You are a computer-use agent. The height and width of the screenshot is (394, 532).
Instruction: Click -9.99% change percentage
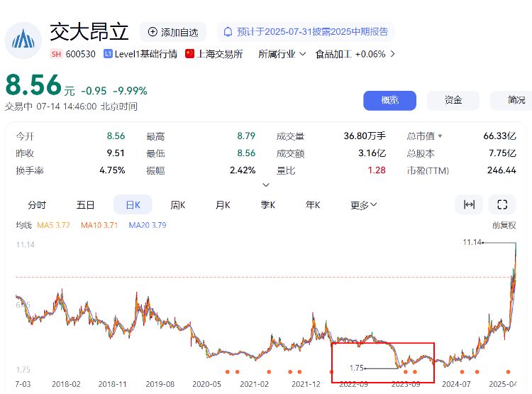pyautogui.click(x=130, y=91)
